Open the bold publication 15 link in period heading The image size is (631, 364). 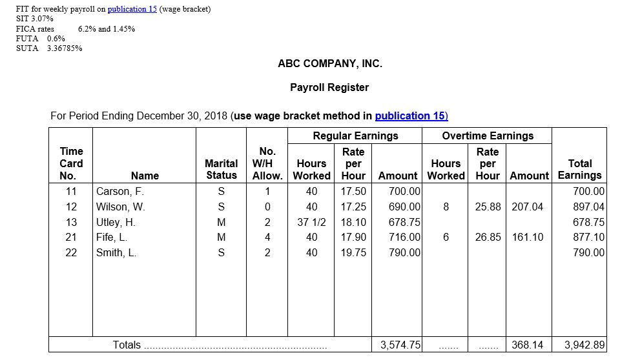(x=411, y=116)
